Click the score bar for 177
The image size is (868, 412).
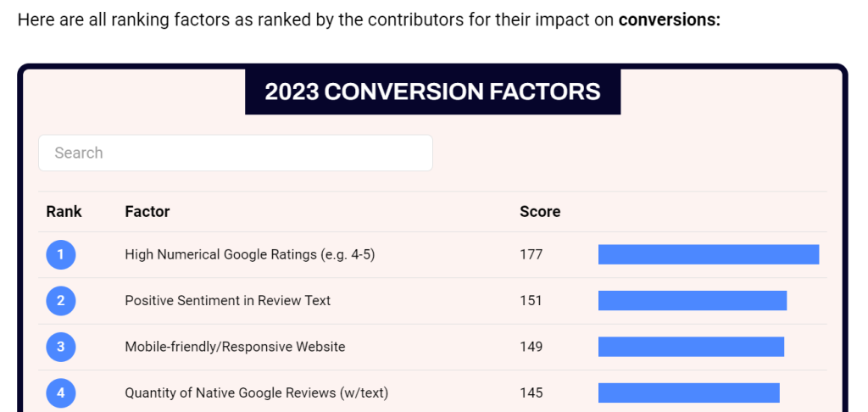tap(708, 254)
